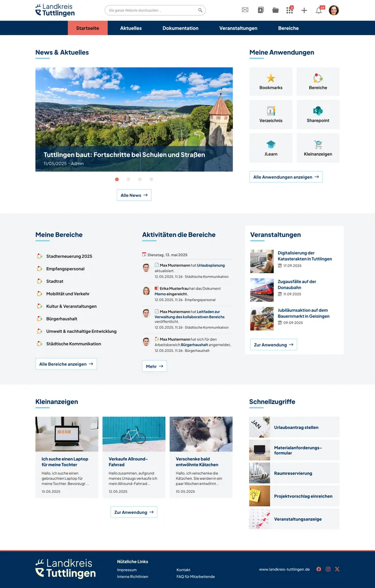Viewport: 375px width, 588px height.
Task: Click Alle Bereiche anzeigen button
Action: tap(66, 364)
